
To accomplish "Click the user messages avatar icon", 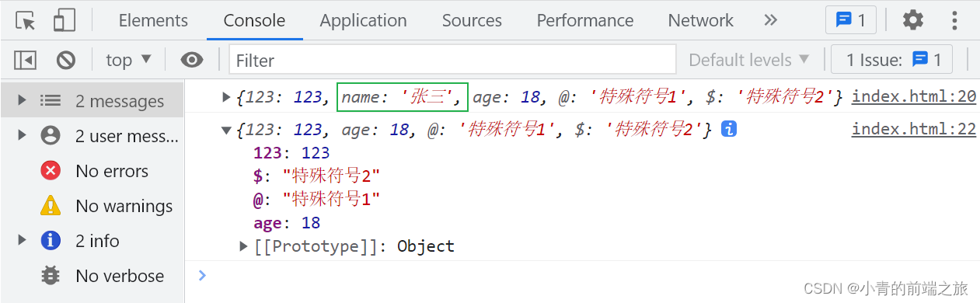I will point(51,136).
